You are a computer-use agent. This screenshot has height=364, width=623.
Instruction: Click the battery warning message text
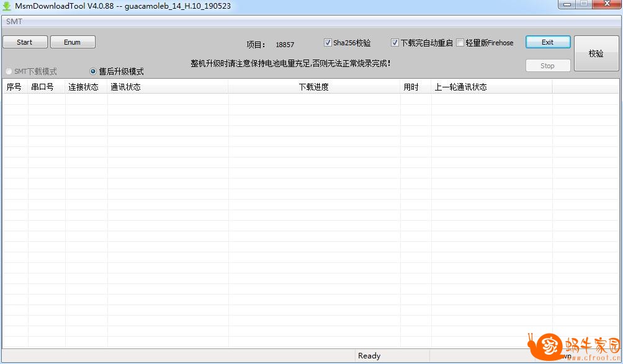click(290, 63)
